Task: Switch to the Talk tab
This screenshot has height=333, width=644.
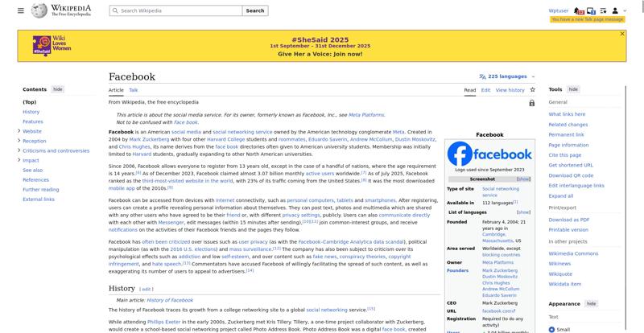Action: tap(134, 90)
